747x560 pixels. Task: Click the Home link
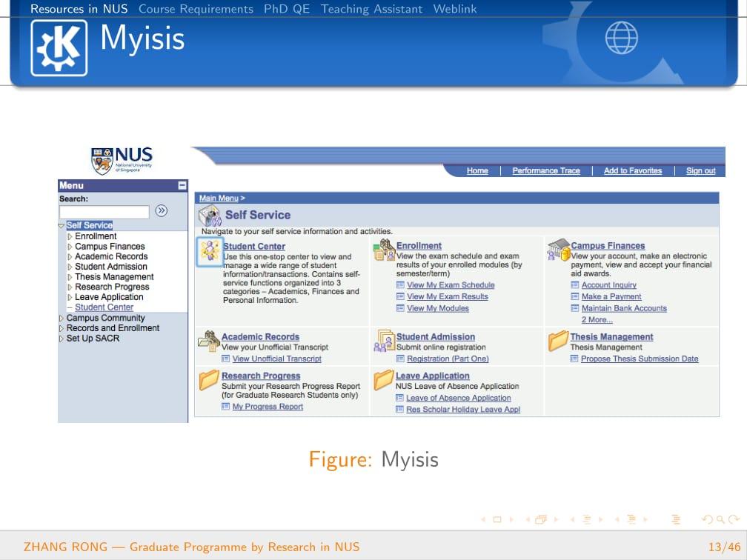(x=477, y=170)
